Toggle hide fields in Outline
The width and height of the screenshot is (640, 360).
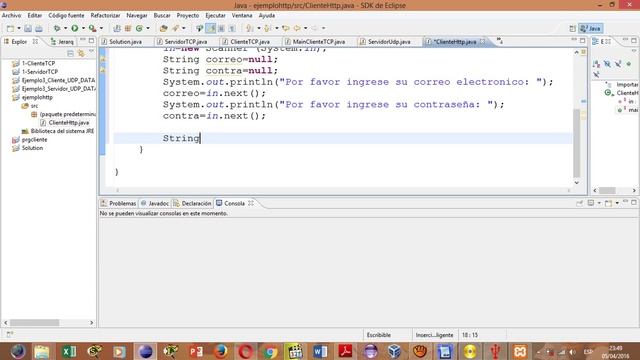pyautogui.click(x=607, y=64)
